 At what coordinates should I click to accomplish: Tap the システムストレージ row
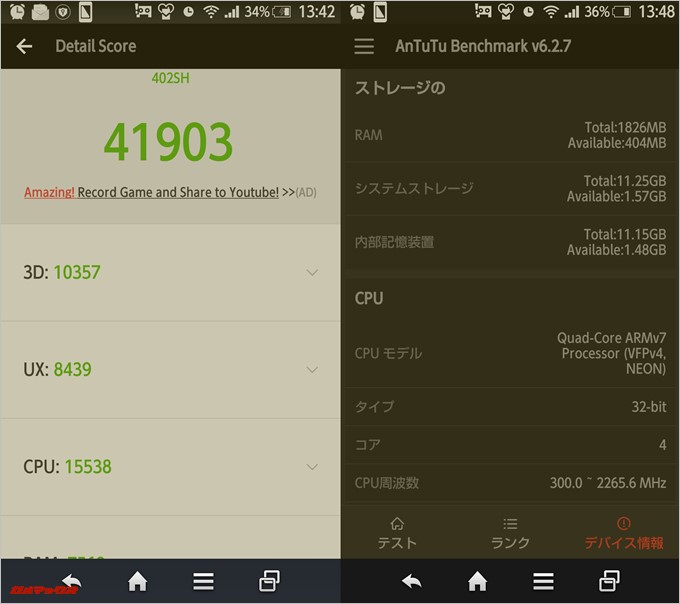pyautogui.click(x=510, y=189)
